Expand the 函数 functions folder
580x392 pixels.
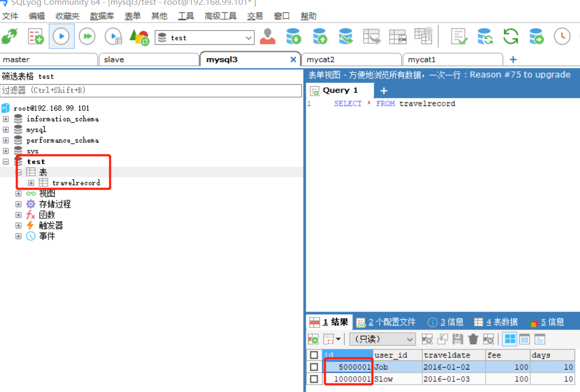point(19,215)
